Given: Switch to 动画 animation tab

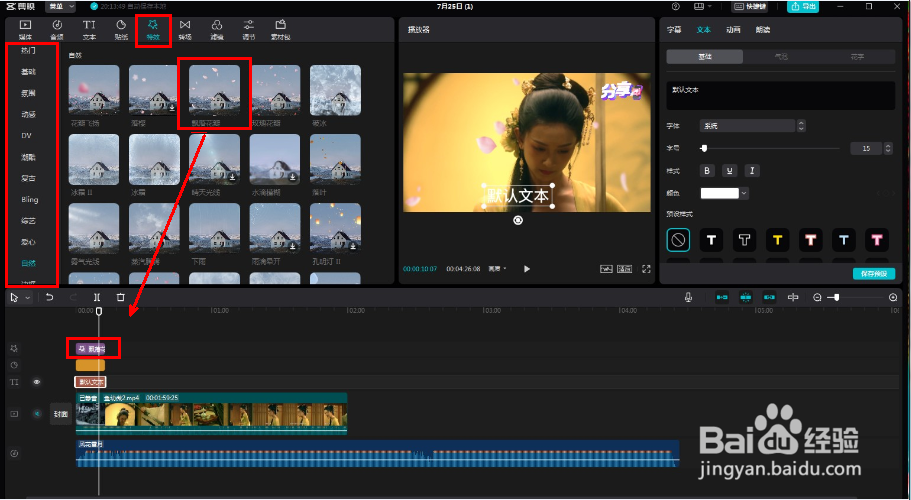Looking at the screenshot, I should click(x=733, y=30).
